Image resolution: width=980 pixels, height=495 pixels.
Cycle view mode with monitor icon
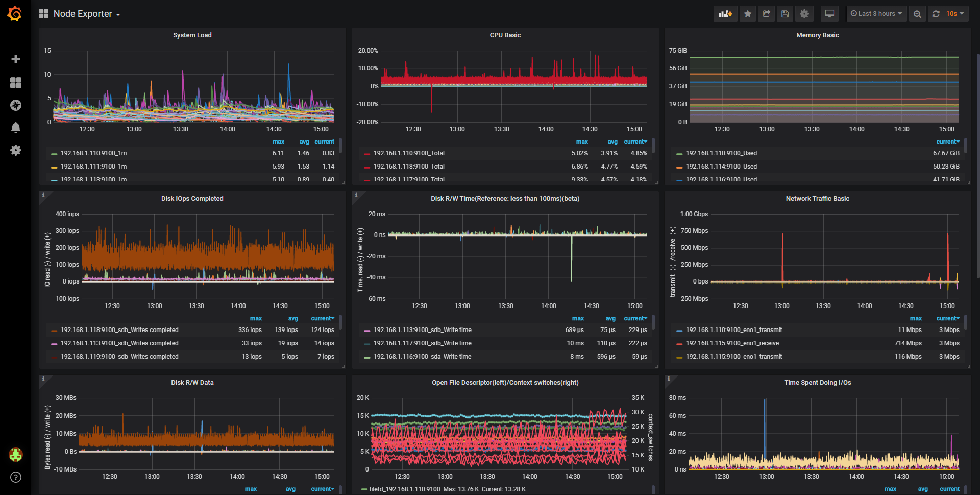coord(830,14)
